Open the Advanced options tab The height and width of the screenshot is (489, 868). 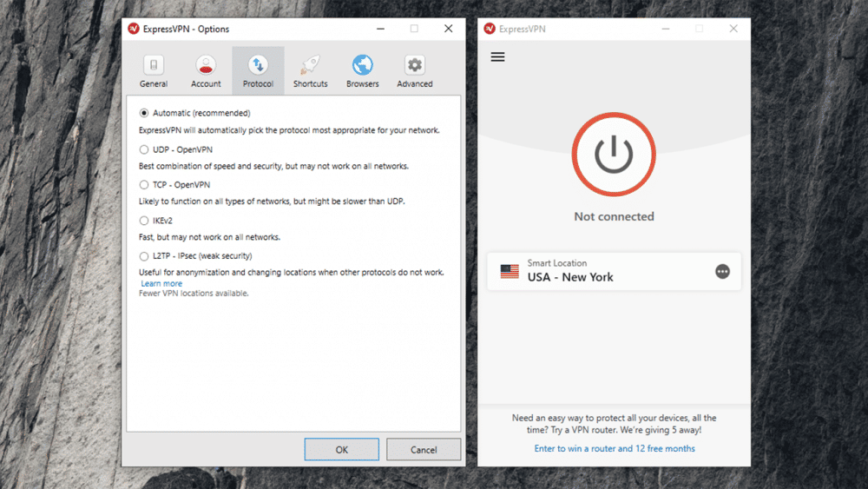click(415, 71)
